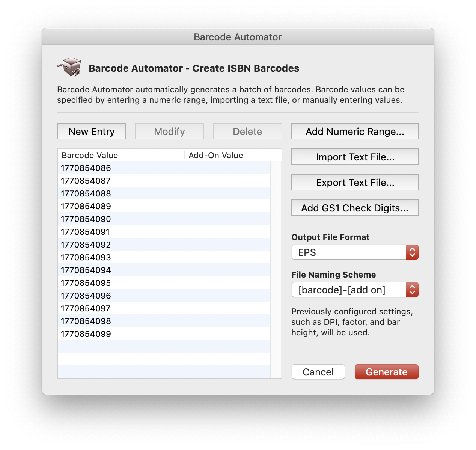476x450 pixels.
Task: Click Import Text File button
Action: (355, 157)
